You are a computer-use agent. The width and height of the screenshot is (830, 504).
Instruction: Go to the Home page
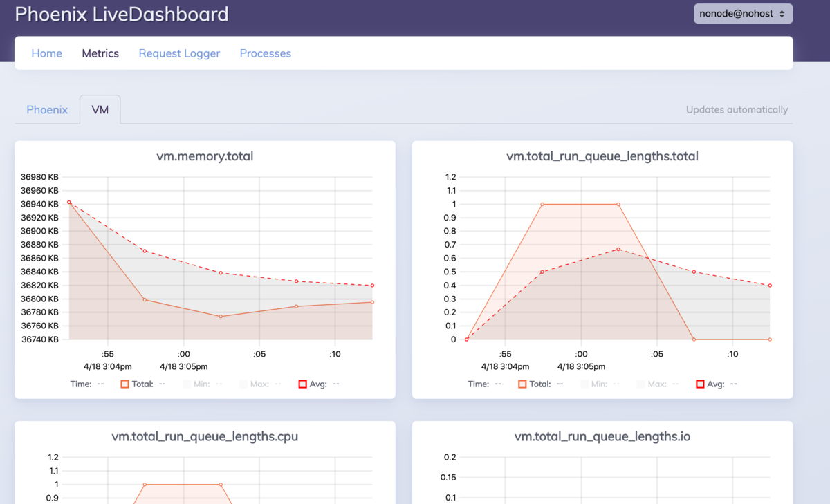[47, 53]
